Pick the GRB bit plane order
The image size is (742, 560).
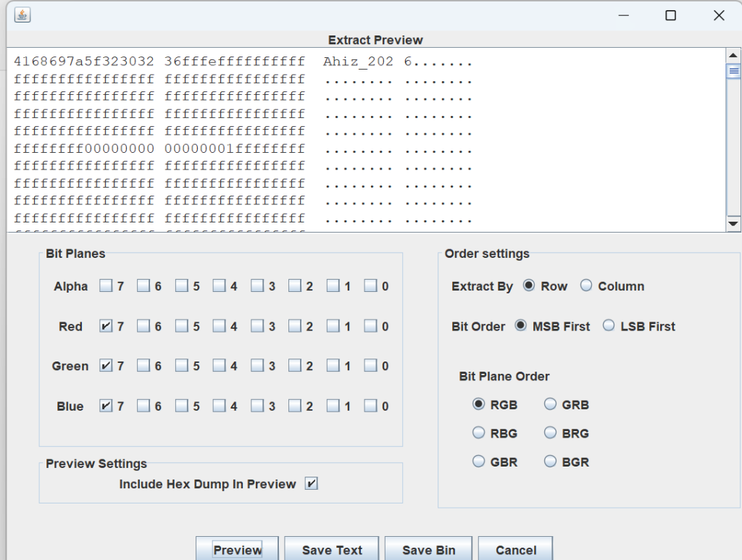pyautogui.click(x=551, y=404)
